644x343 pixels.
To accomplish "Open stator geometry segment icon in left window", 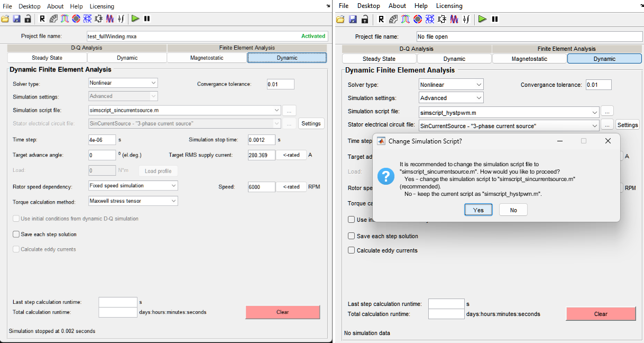I will 53,19.
